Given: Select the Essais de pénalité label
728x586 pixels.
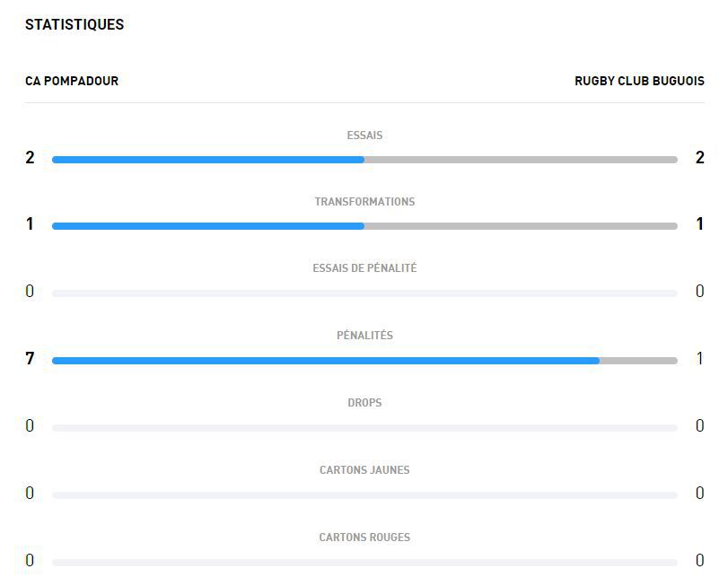Looking at the screenshot, I should pyautogui.click(x=364, y=268).
